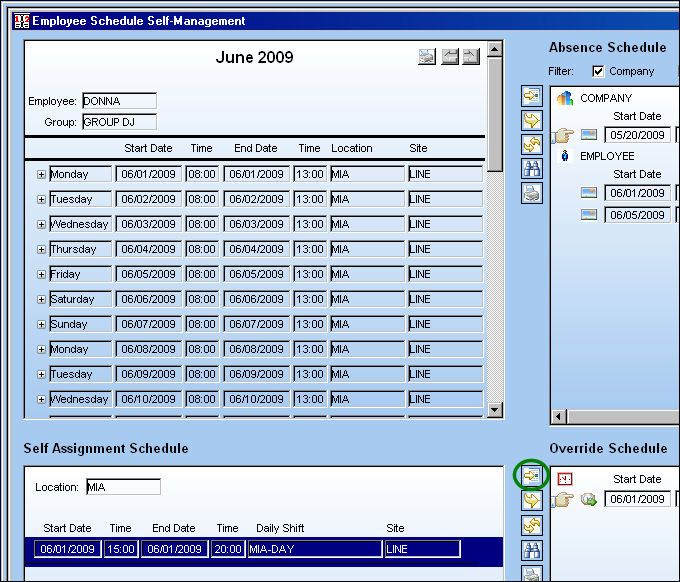Viewport: 680px width, 582px height.
Task: Expand the Monday 06/08/2009 row
Action: coord(41,349)
